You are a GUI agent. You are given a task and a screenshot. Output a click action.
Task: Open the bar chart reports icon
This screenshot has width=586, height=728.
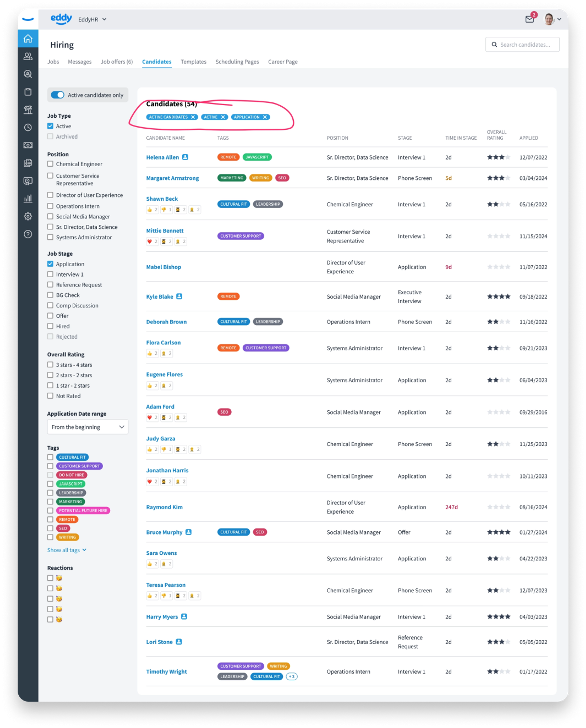28,198
